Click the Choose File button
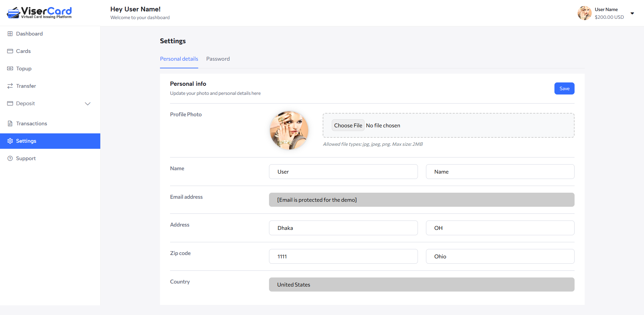Screen dimensions: 644x315 [x=348, y=125]
